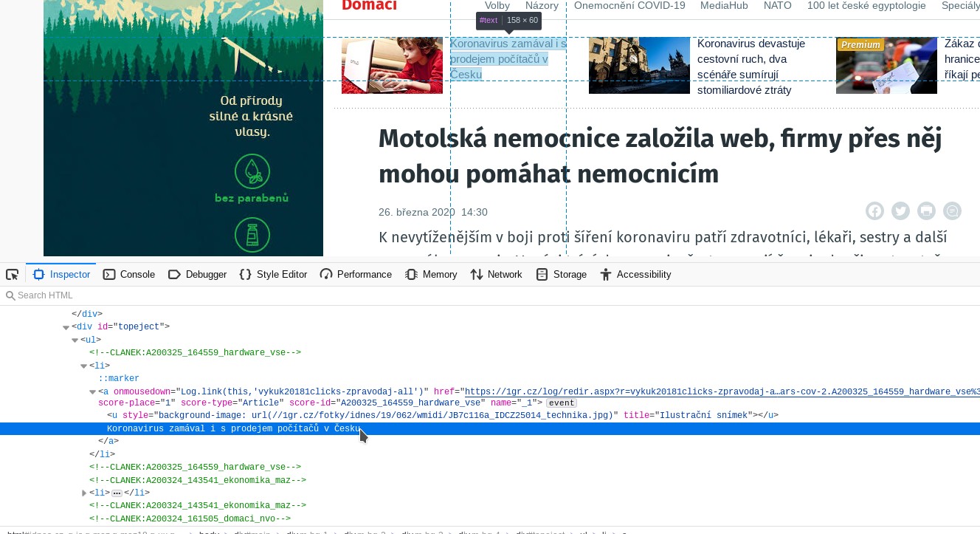Open the MediaHub navigation link
The height and width of the screenshot is (534, 980).
(x=724, y=6)
